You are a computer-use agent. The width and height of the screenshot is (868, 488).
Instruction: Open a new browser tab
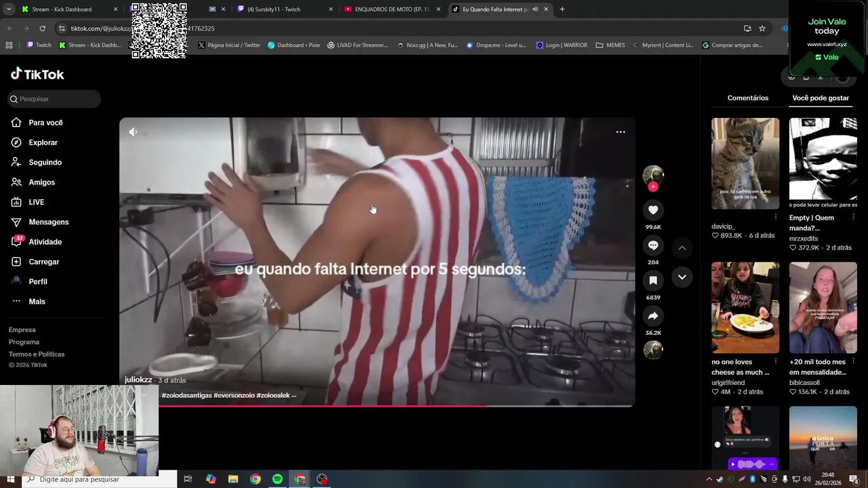[562, 9]
